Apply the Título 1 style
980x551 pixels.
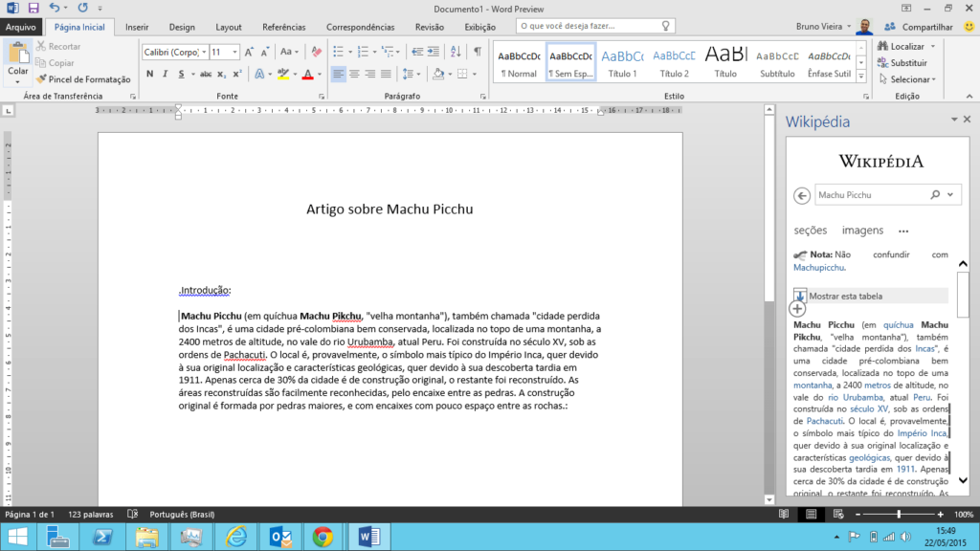click(622, 62)
